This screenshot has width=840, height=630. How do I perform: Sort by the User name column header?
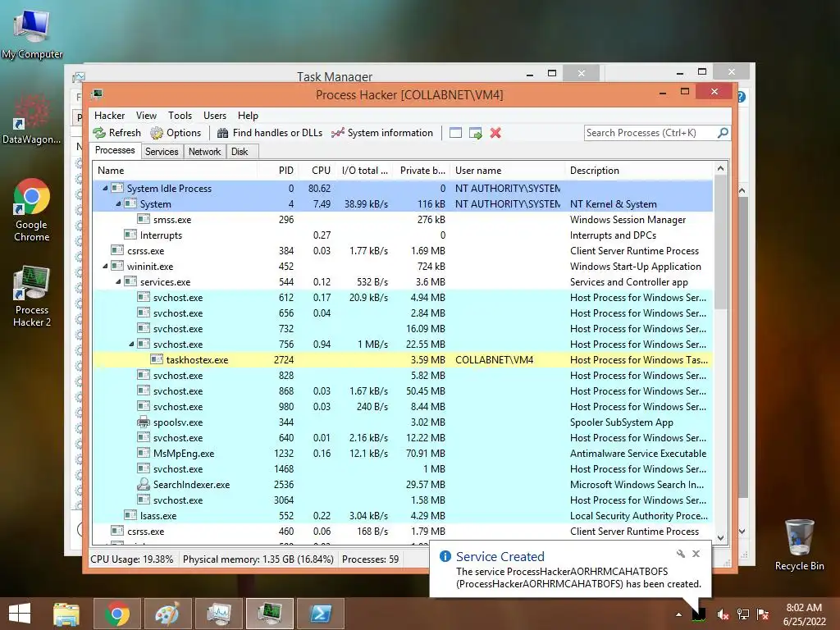coord(507,171)
